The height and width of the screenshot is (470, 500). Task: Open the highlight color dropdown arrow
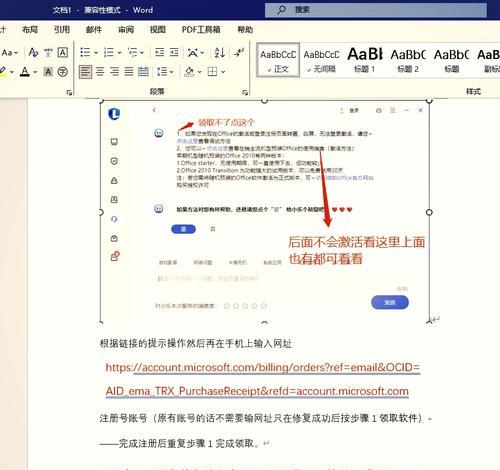click(12, 72)
